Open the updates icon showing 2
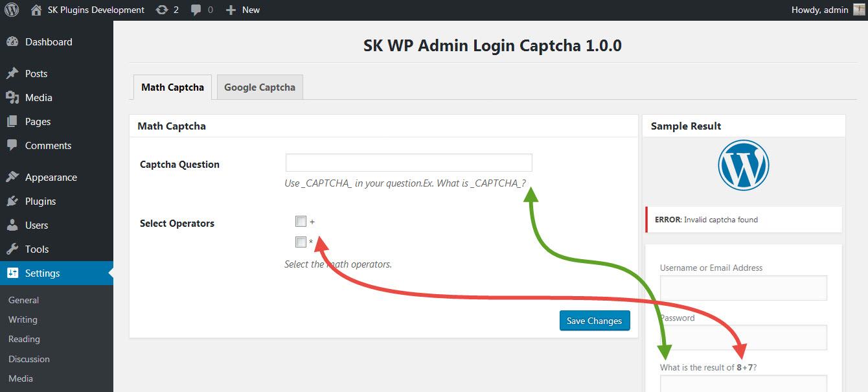 tap(161, 10)
